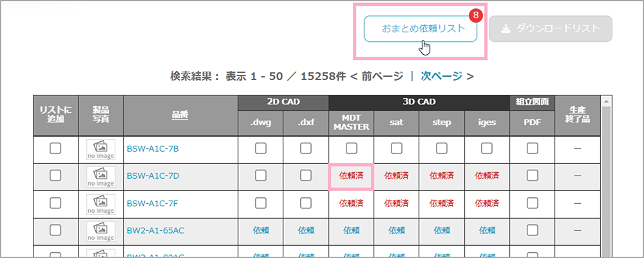
Task: Sort by the 品番 column header
Action: [x=180, y=115]
